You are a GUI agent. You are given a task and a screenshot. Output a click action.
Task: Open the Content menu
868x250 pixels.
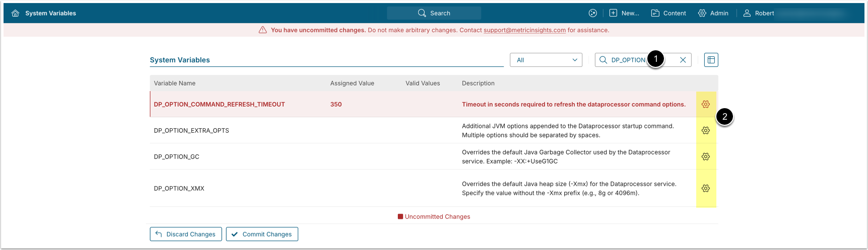(x=669, y=13)
